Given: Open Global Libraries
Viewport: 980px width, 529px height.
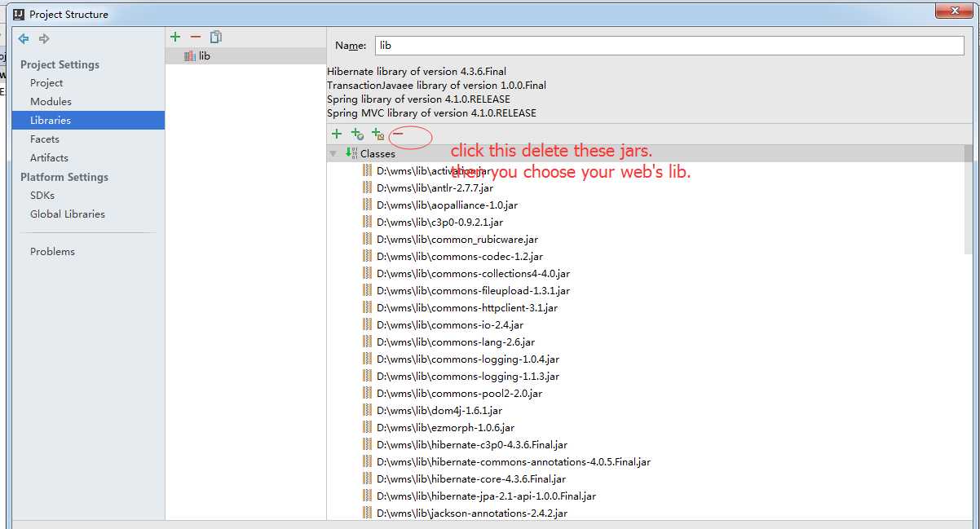Looking at the screenshot, I should 68,214.
